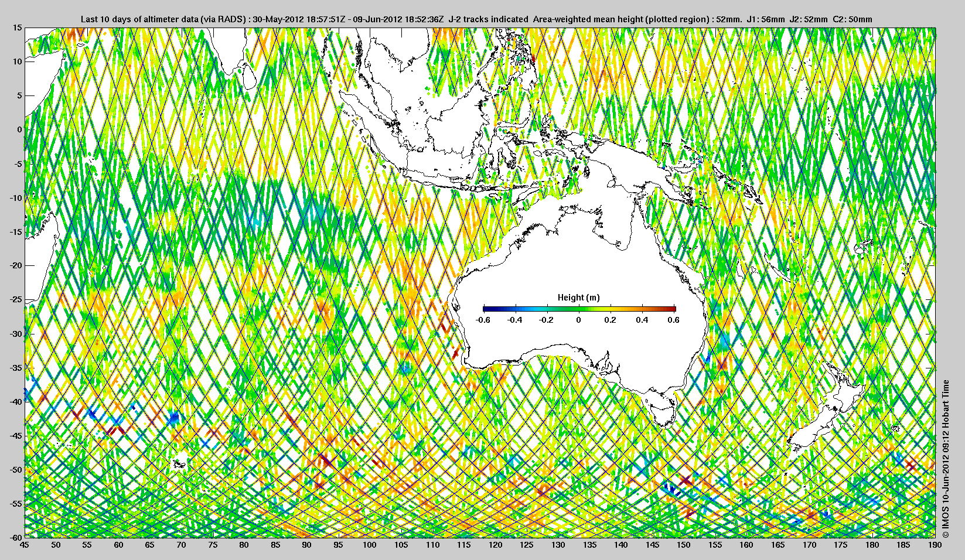This screenshot has width=965, height=560.
Task: Click the 175 longitude axis label
Action: [841, 545]
